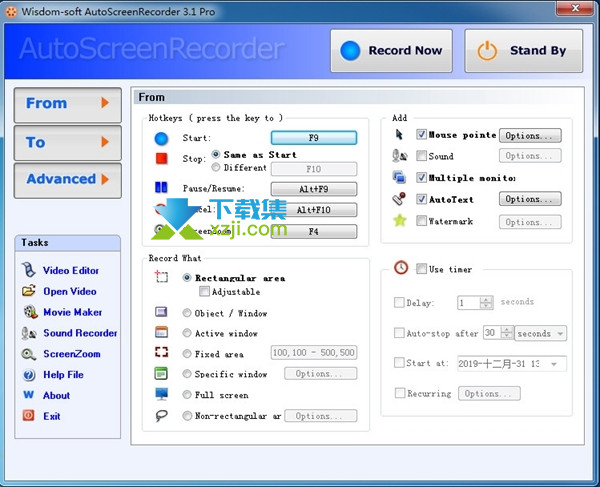This screenshot has width=600, height=487.
Task: Click the Fixed area coordinates field
Action: click(314, 352)
